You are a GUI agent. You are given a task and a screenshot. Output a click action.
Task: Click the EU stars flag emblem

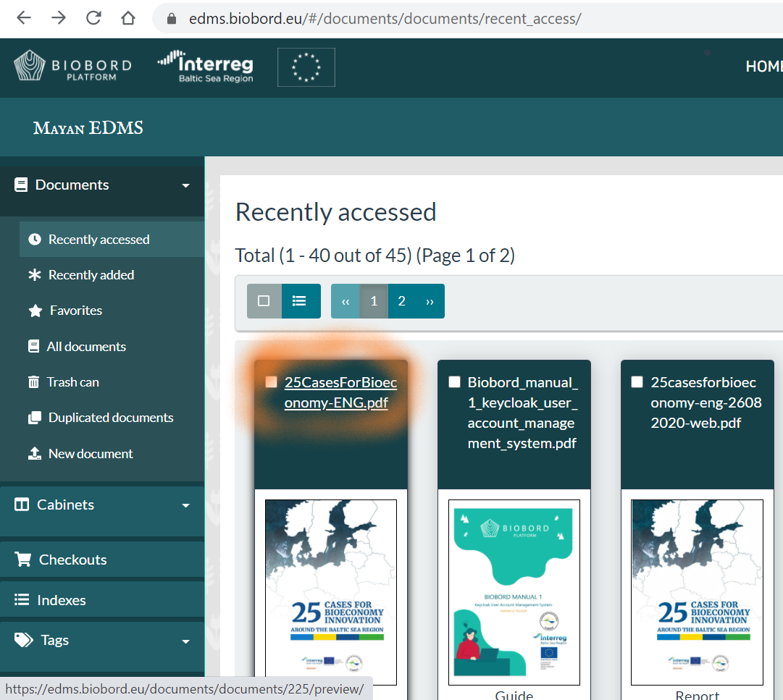[306, 67]
